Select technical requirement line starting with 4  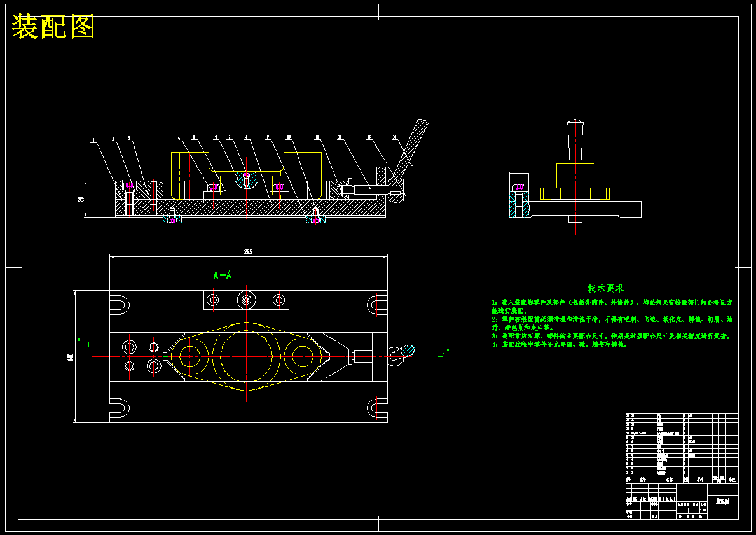coord(560,344)
